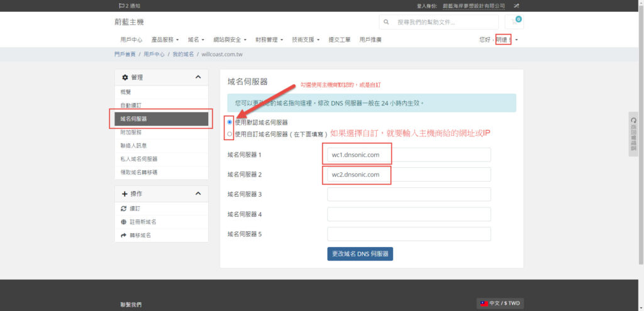
Task: Click the arrow icon for 轉移域名
Action: [123, 235]
